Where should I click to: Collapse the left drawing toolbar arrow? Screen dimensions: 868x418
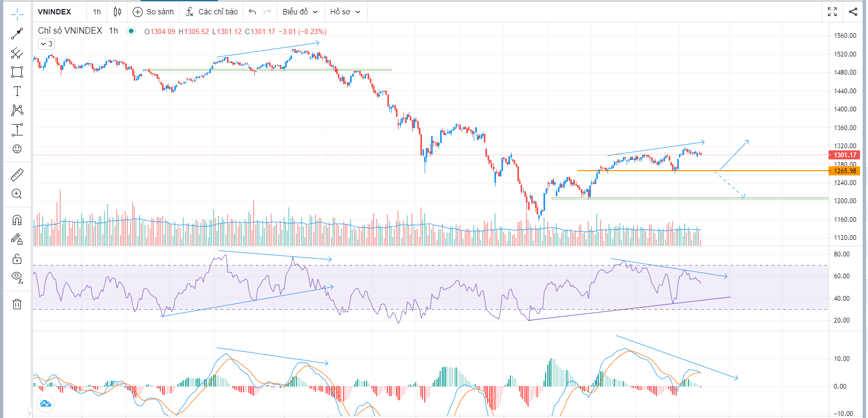(30, 413)
